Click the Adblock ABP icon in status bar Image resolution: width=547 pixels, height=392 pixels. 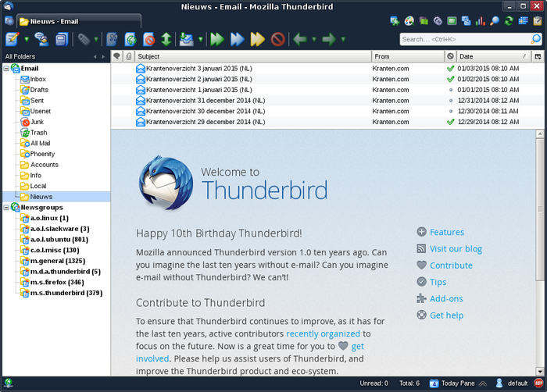tap(538, 383)
